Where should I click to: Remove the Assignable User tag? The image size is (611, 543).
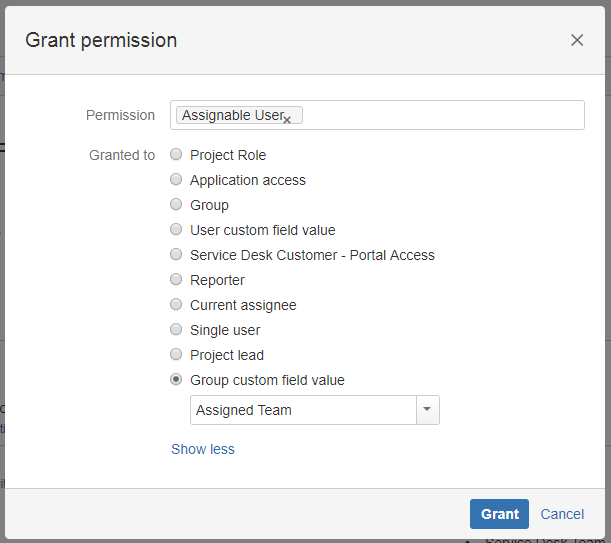pos(287,120)
